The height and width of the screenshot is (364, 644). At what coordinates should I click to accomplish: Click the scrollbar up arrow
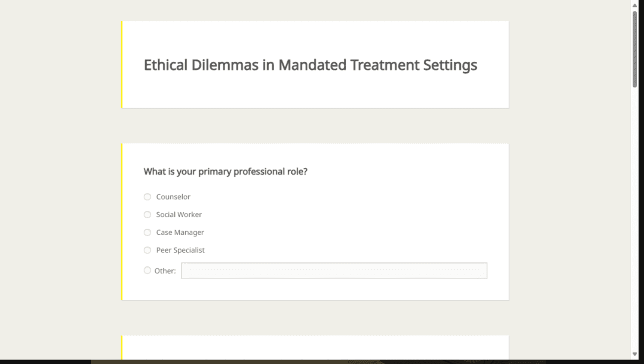click(x=635, y=5)
